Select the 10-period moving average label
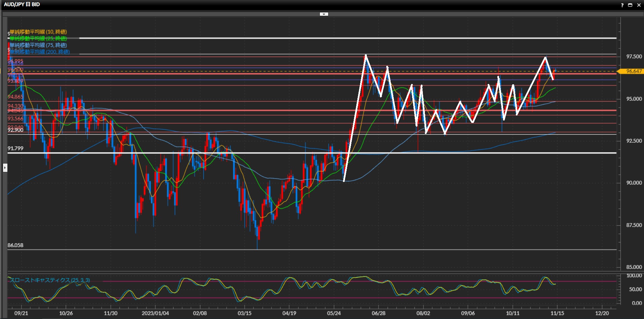The width and height of the screenshot is (644, 319). (x=38, y=32)
